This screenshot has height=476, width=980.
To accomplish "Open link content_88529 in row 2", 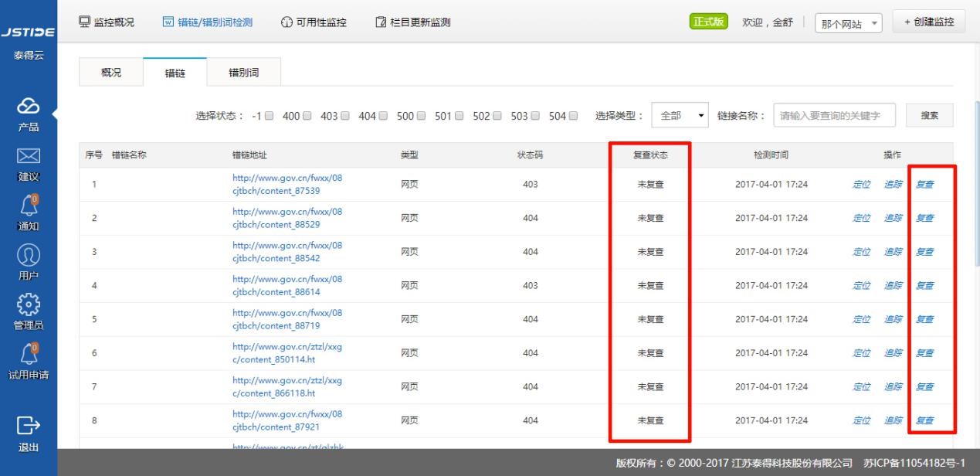I will tap(287, 217).
